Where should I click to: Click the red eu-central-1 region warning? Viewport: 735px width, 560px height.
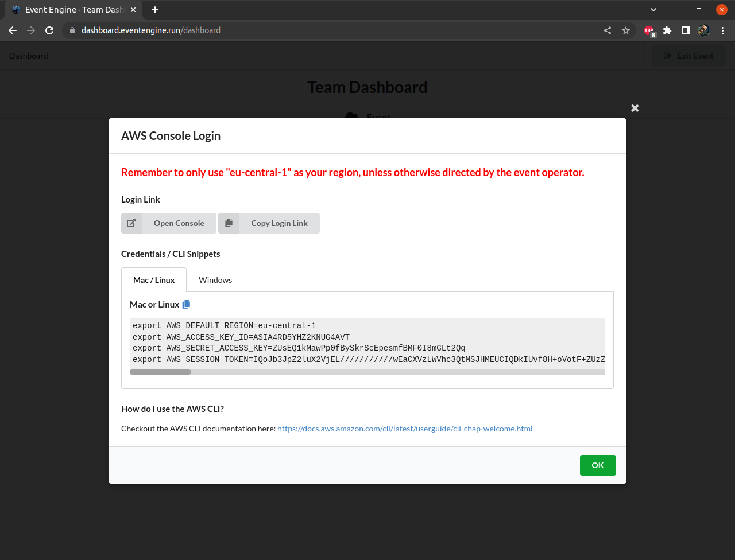point(353,172)
